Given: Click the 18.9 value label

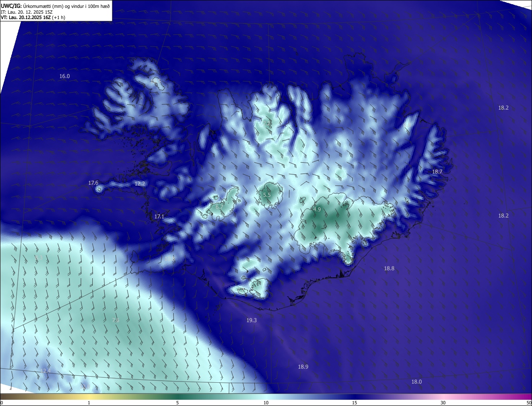Looking at the screenshot, I should click(303, 367).
